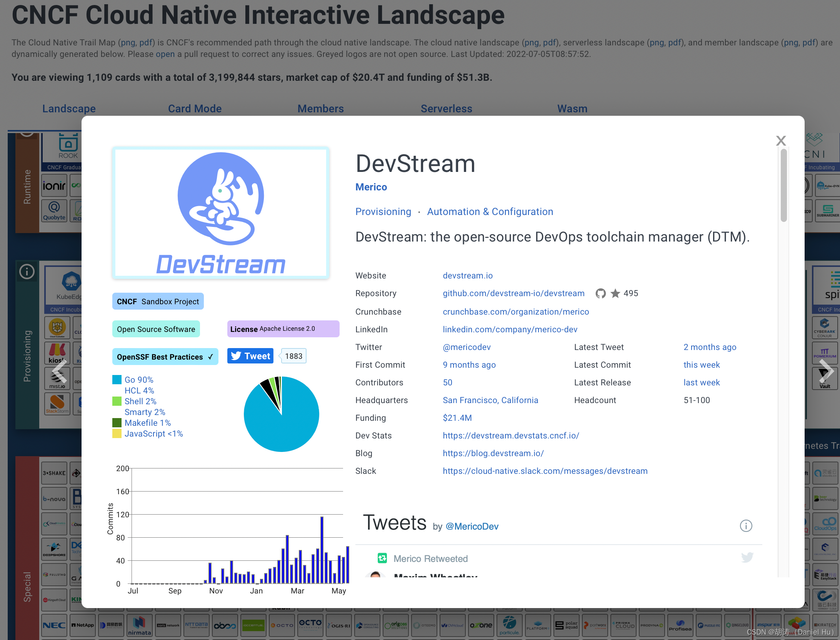Open the Provisioning category link
Screen dimensions: 840x640
pyautogui.click(x=382, y=211)
